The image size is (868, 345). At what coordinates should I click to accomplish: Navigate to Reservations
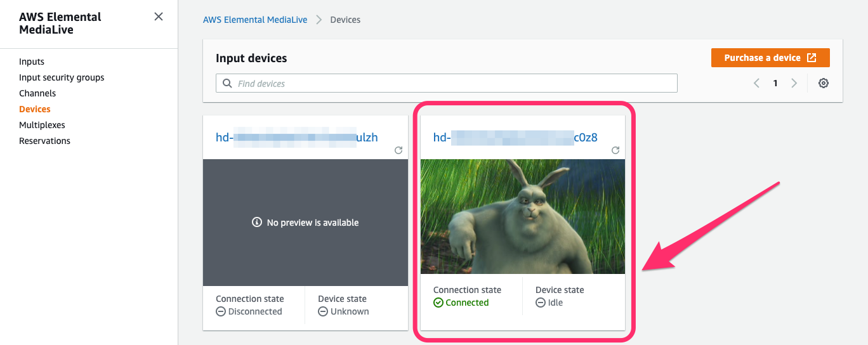pos(44,141)
